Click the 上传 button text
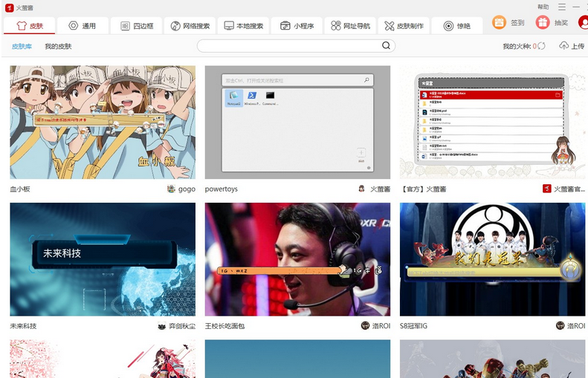Screen dimensions: 588x378 tap(578, 46)
